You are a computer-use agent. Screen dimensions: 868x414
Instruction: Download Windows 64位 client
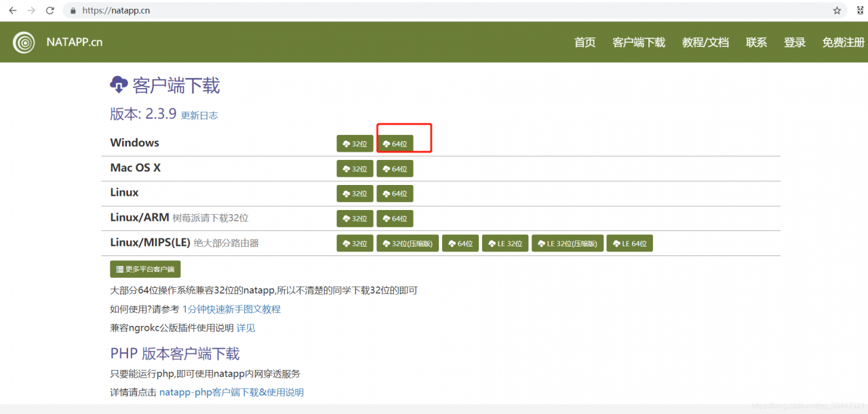tap(395, 144)
